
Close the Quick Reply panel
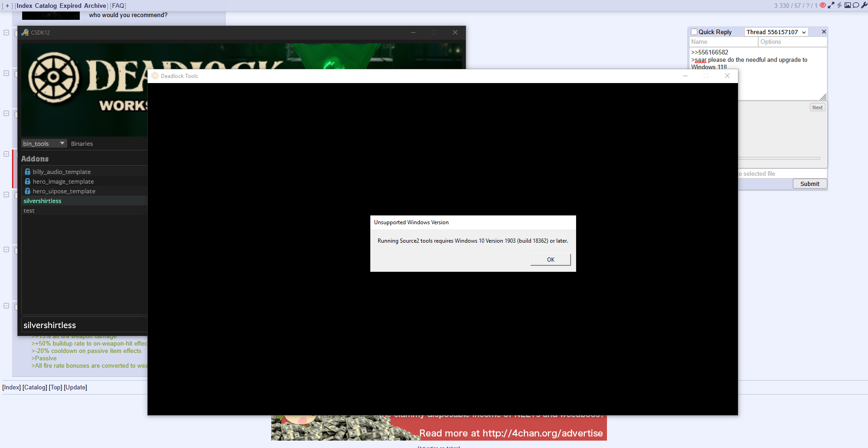[824, 32]
